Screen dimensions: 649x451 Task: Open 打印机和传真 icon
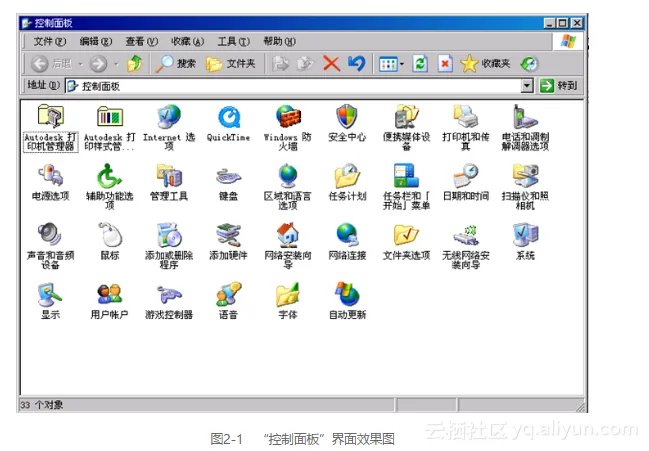[466, 116]
